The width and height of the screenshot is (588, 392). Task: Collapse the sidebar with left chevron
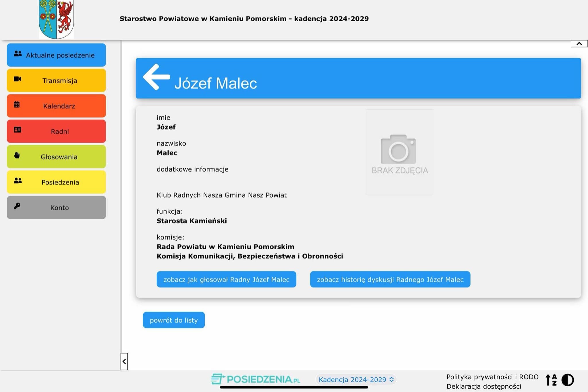124,362
